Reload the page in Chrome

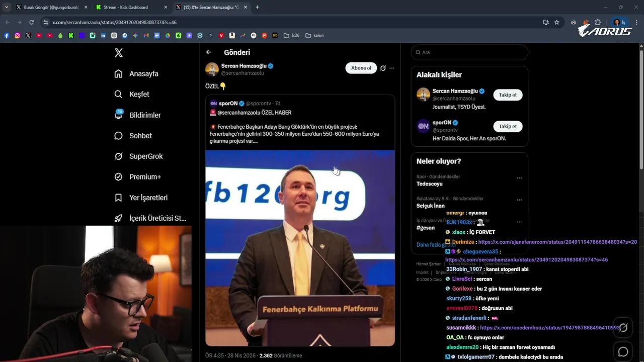pos(31,23)
